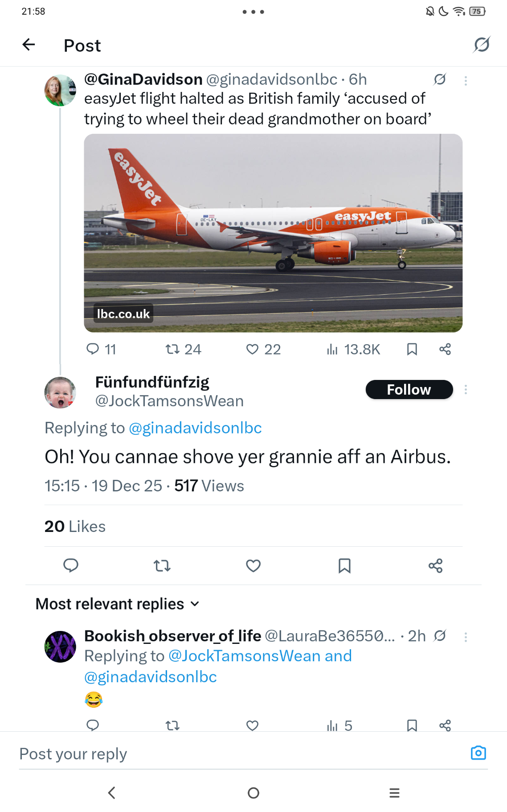
Task: Bookmark Fünfundfünfzig's main post
Action: (344, 565)
